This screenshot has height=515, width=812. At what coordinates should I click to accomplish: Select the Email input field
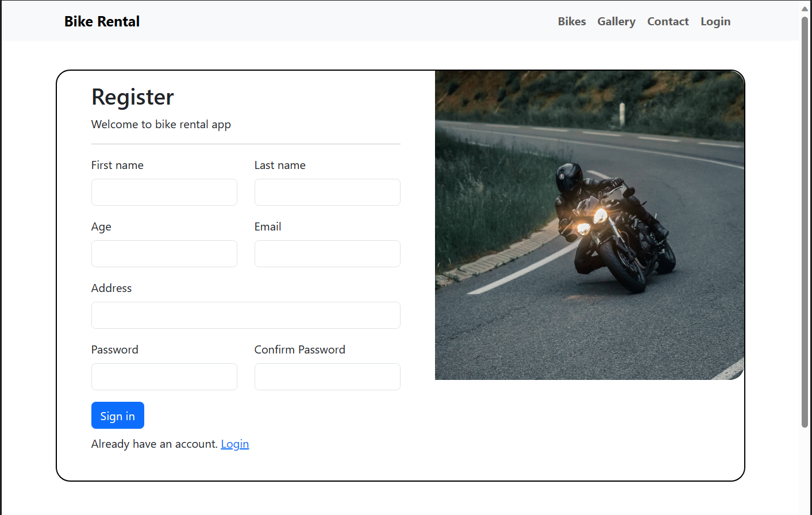327,253
